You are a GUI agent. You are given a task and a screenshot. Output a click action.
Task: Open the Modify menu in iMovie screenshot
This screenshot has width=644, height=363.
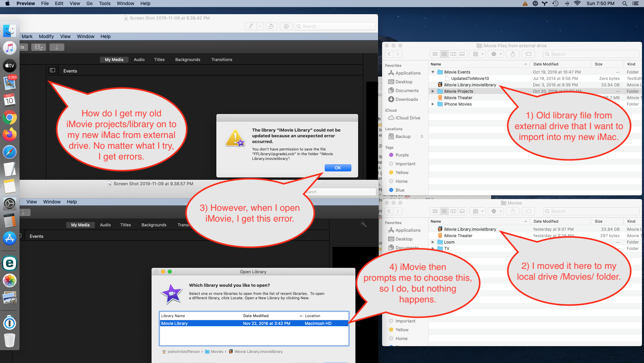pos(46,36)
